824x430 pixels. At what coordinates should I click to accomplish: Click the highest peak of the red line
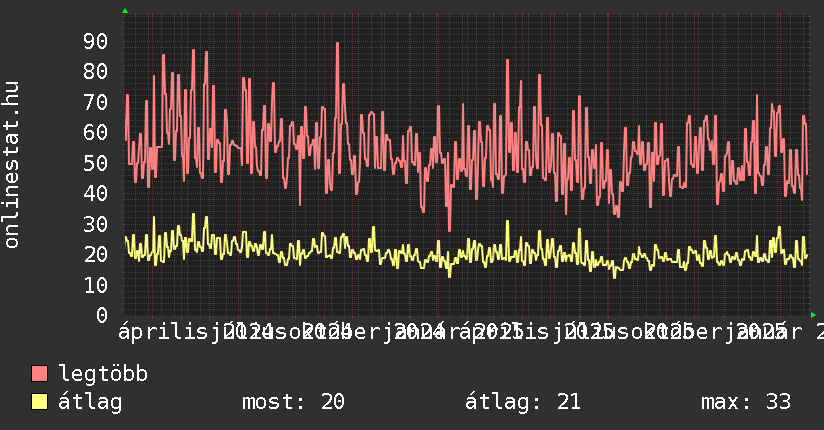pos(337,43)
